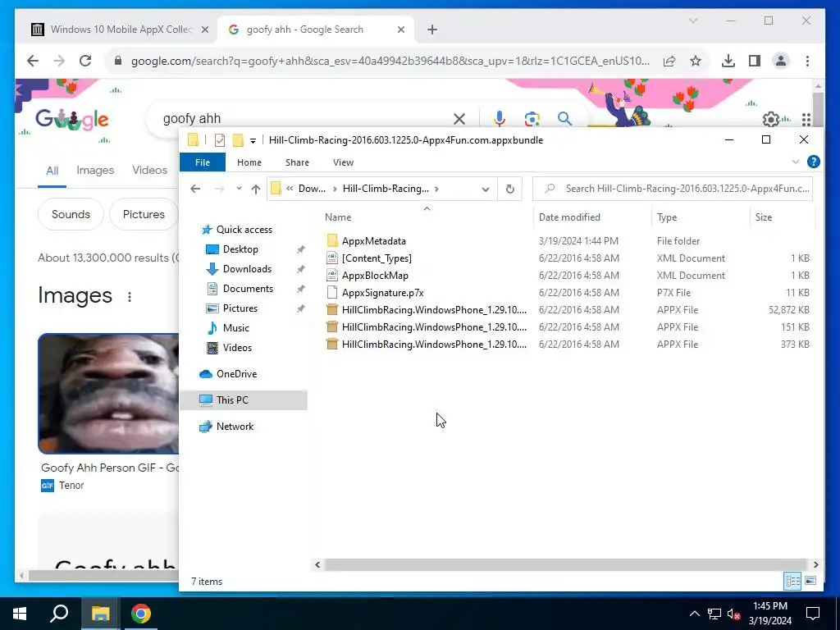This screenshot has height=630, width=840.
Task: Sort by Size column header
Action: [x=764, y=217]
